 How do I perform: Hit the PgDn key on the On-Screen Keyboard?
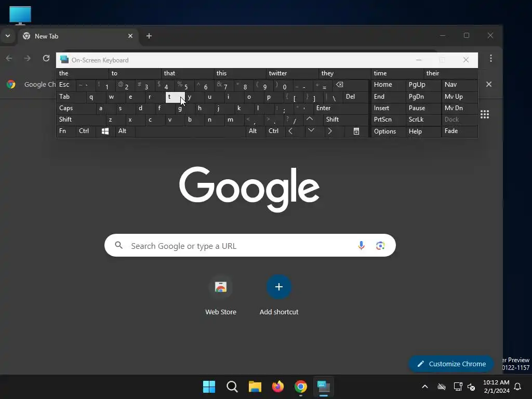[x=423, y=97]
